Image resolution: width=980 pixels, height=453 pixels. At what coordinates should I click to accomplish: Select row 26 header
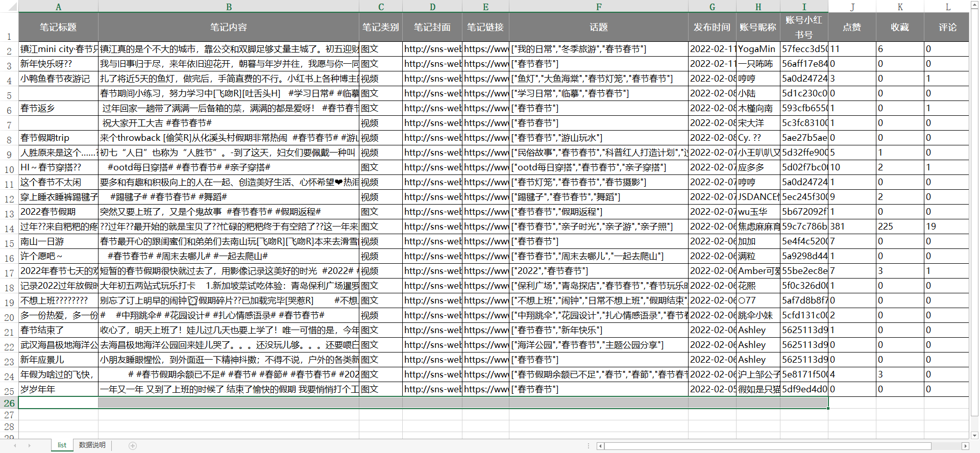(x=9, y=403)
